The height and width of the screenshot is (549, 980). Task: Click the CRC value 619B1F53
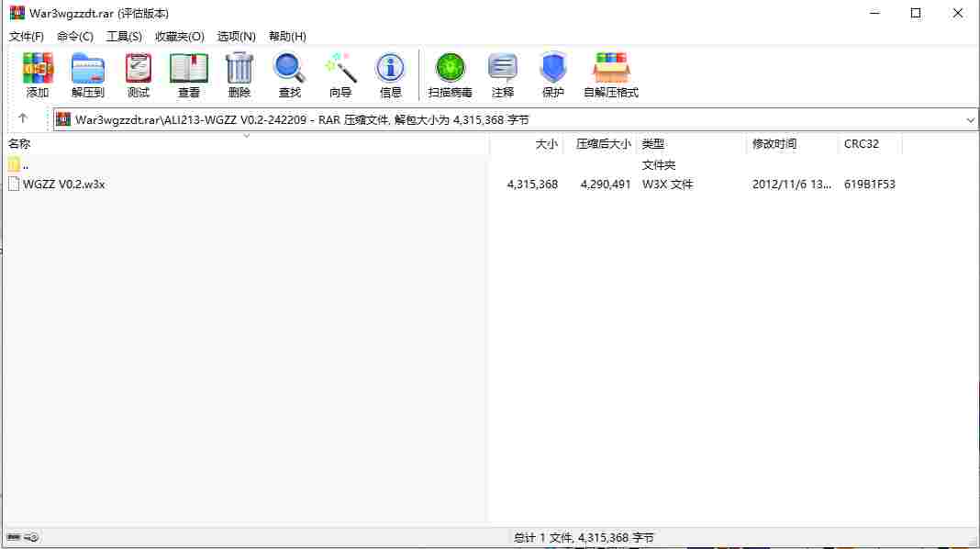pos(869,185)
